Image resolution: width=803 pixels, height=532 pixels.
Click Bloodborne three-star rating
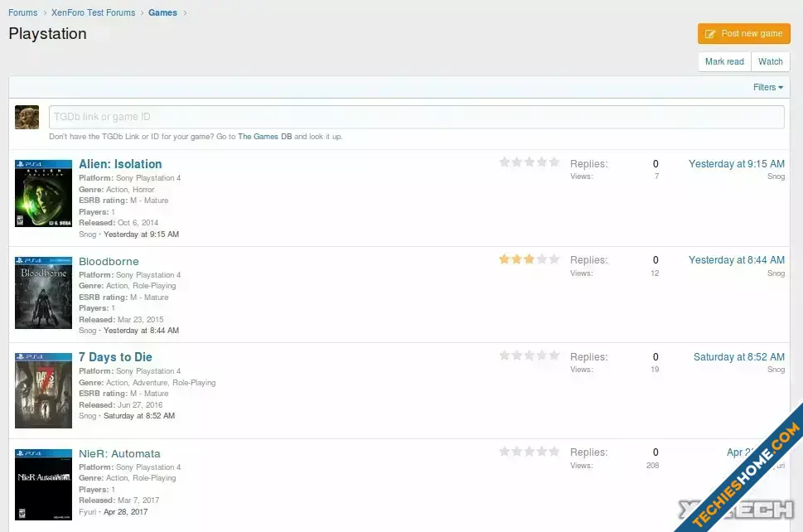click(529, 259)
